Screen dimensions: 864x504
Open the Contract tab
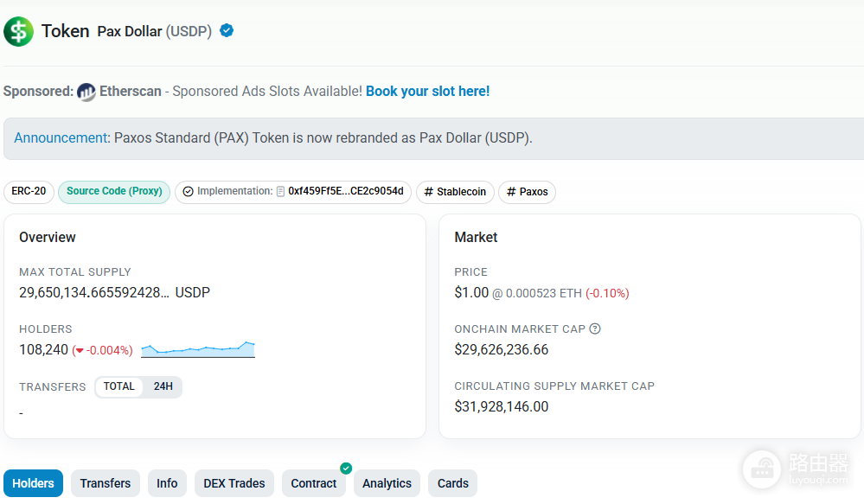coord(314,483)
